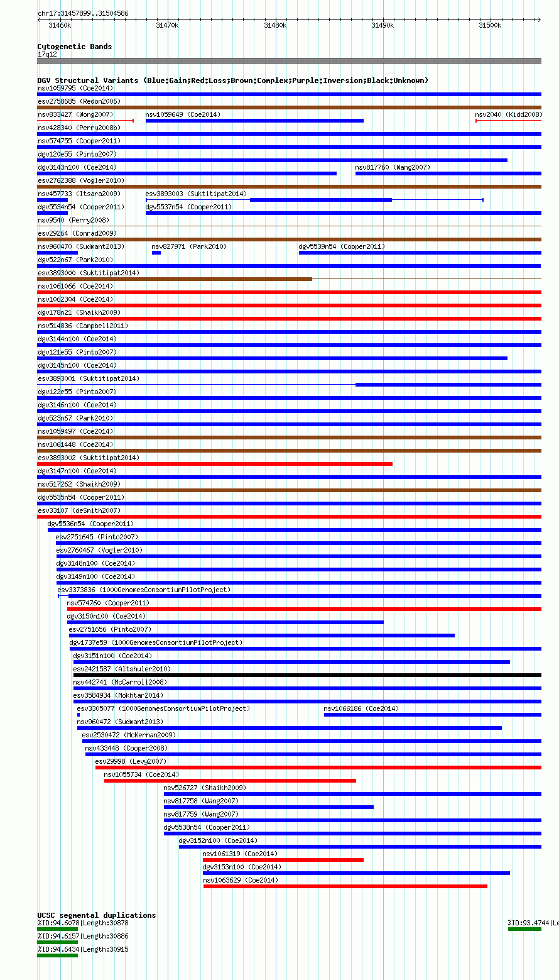Click dgv3144n100 (Coe2014) label
Image resolution: width=559 pixels, height=980 pixels.
pos(77,339)
